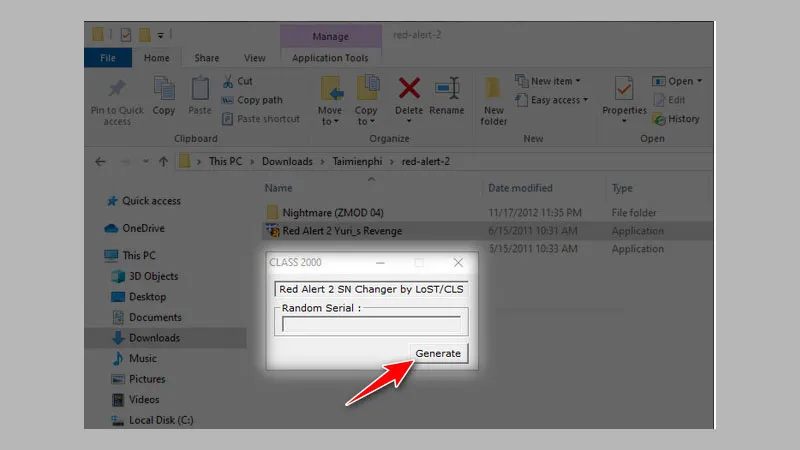Click the red Delete icon

409,92
